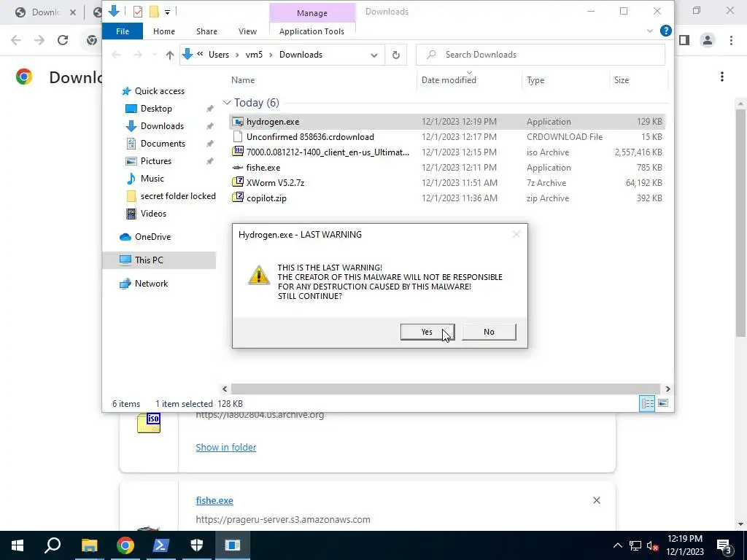Image resolution: width=747 pixels, height=560 pixels.
Task: Toggle Chrome side panel icon
Action: click(684, 41)
